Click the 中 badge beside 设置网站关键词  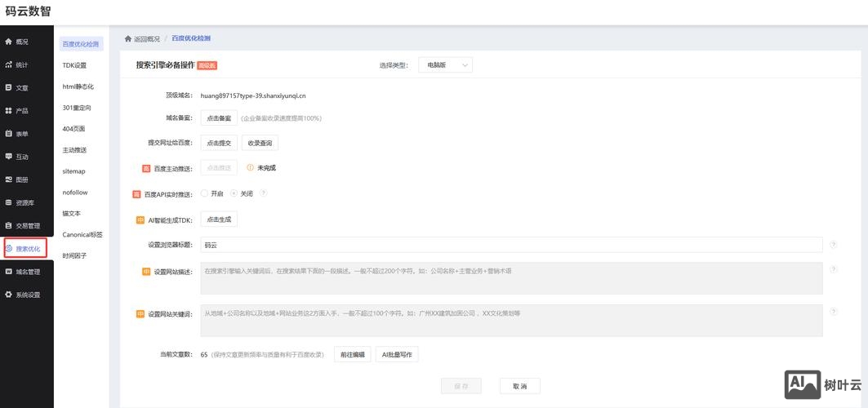(x=140, y=314)
